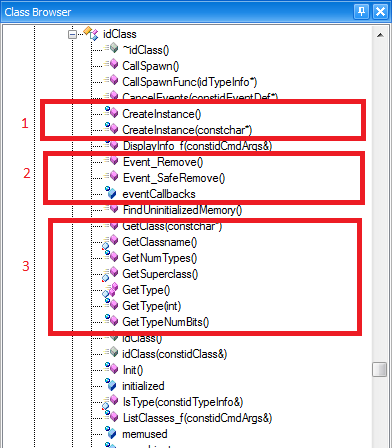The image size is (392, 448).
Task: Select CreateInstance(constchar*) entry
Action: (187, 130)
